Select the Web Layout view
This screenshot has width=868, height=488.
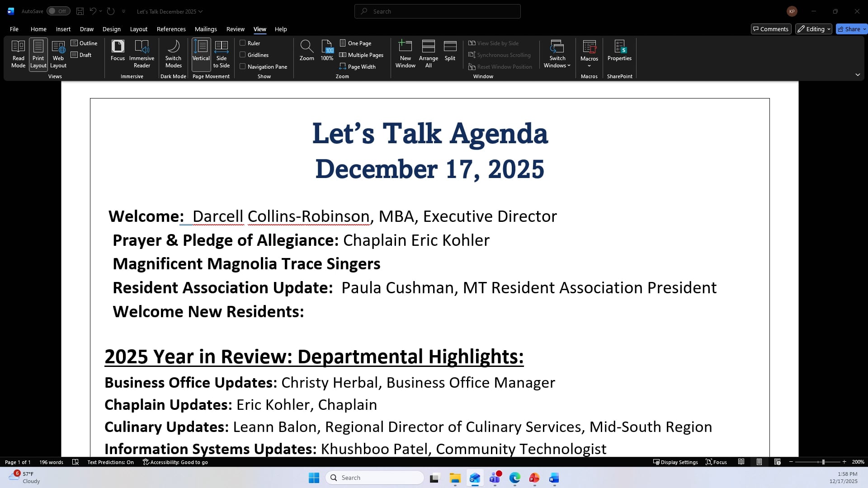click(58, 53)
